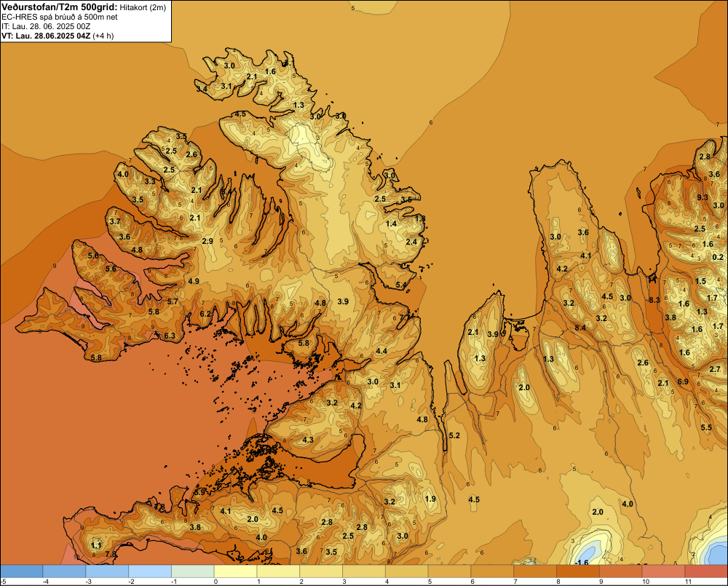Select the 'EC-HRES spá brúuð á 500m net' line
This screenshot has width=728, height=586.
[x=60, y=17]
